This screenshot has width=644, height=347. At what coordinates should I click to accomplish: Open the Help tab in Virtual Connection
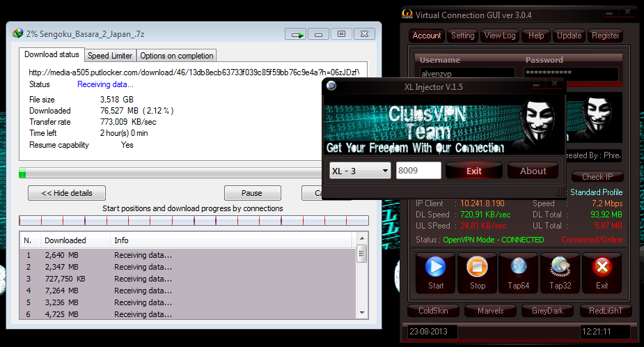[536, 36]
